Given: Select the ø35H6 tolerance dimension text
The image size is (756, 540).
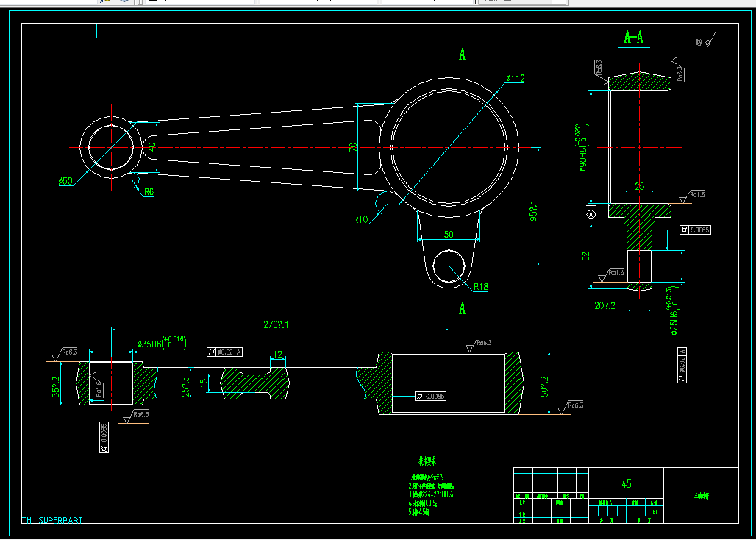Looking at the screenshot, I should pos(162,344).
